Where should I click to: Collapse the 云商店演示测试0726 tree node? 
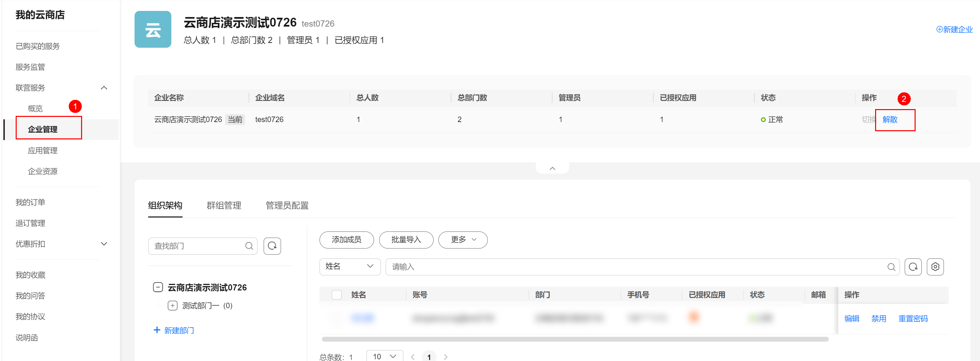point(158,287)
